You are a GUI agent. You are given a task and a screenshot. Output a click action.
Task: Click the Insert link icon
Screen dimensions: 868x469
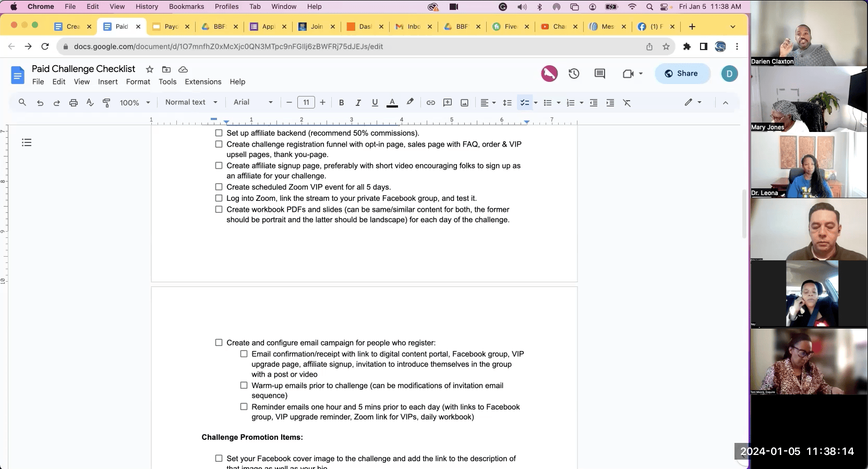point(430,103)
